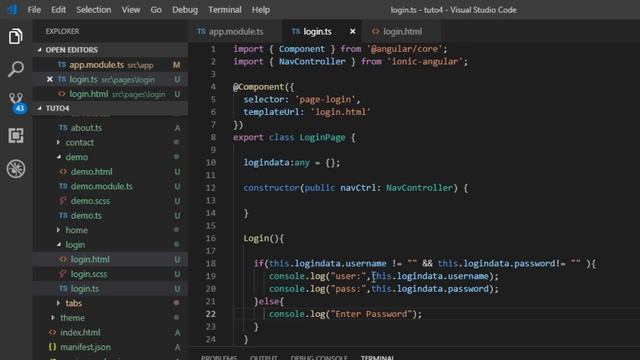Viewport: 640px width, 360px height.
Task: Click HTML icon beside index.html file
Action: click(x=52, y=332)
